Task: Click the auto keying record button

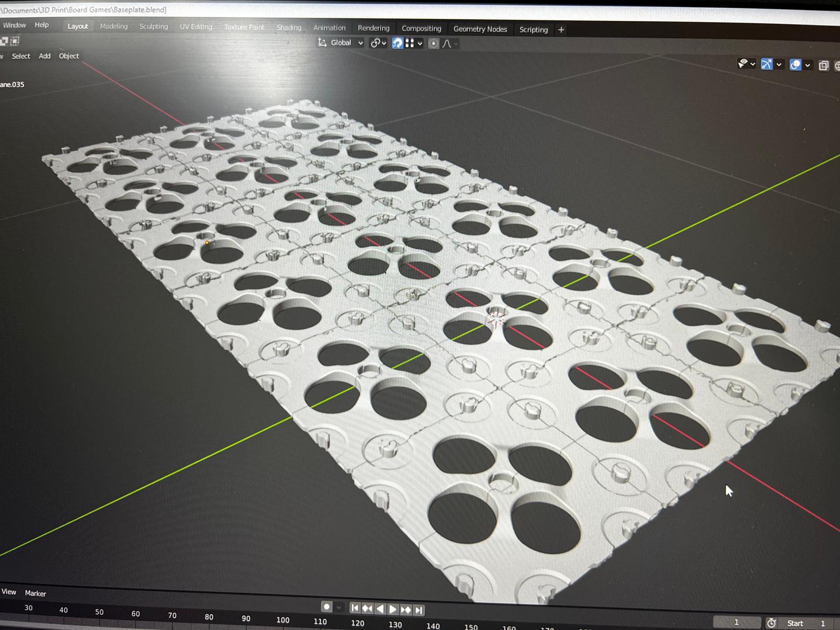Action: tap(327, 607)
